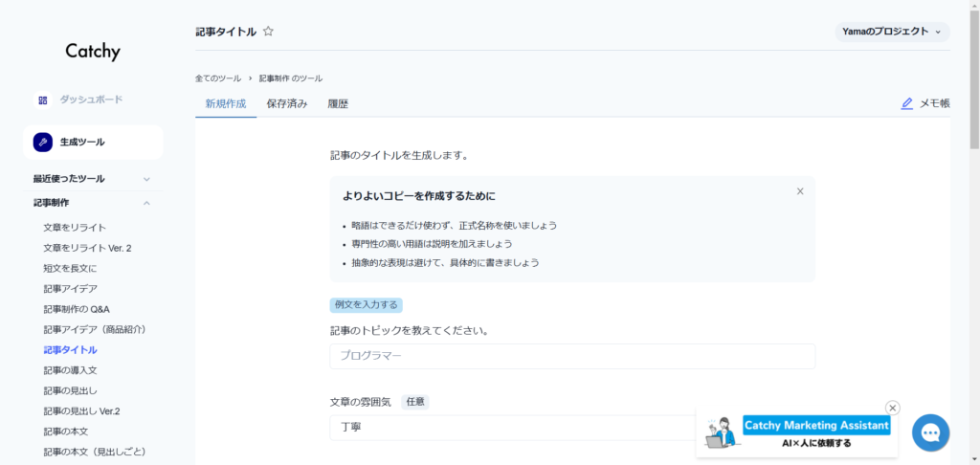Switch to the 保存済み tab
The image size is (980, 465).
pos(287,103)
